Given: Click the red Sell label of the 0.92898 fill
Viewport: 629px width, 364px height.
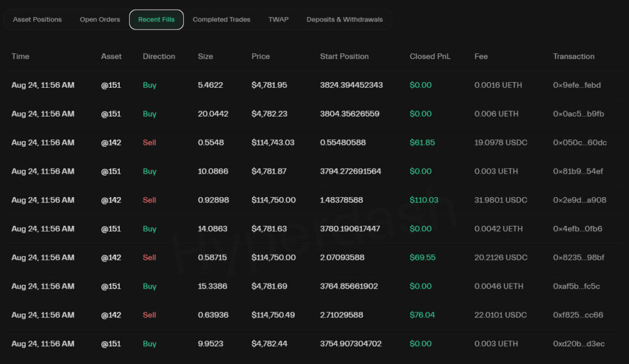Looking at the screenshot, I should point(149,199).
